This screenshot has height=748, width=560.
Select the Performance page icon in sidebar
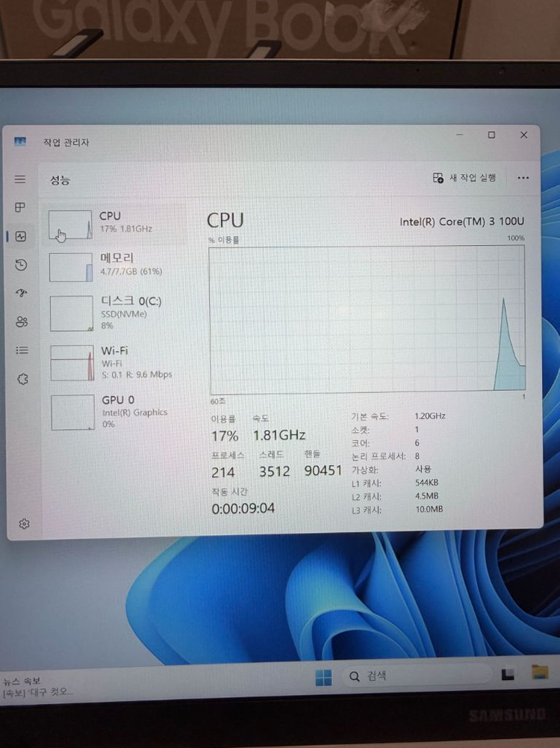coord(20,236)
